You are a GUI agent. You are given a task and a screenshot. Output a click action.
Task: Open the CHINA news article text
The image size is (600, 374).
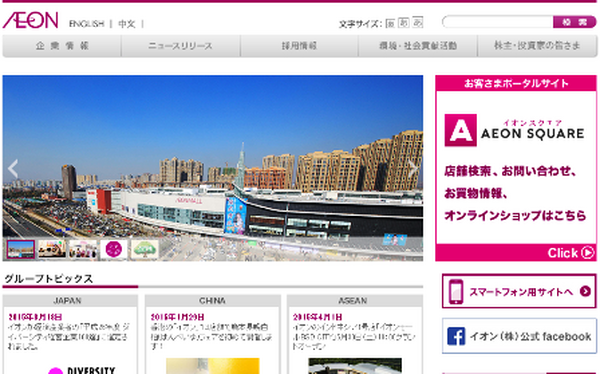tap(211, 337)
